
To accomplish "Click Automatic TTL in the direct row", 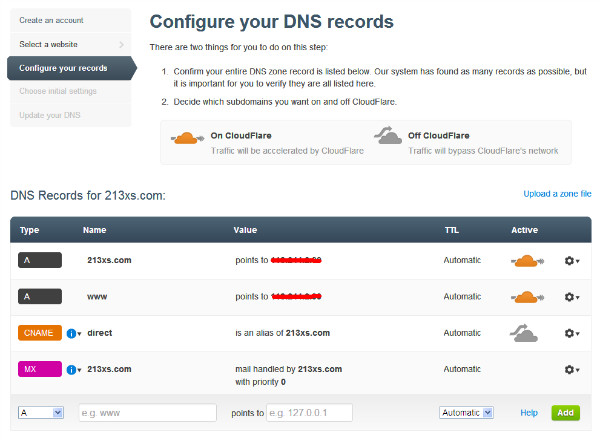I will (462, 333).
